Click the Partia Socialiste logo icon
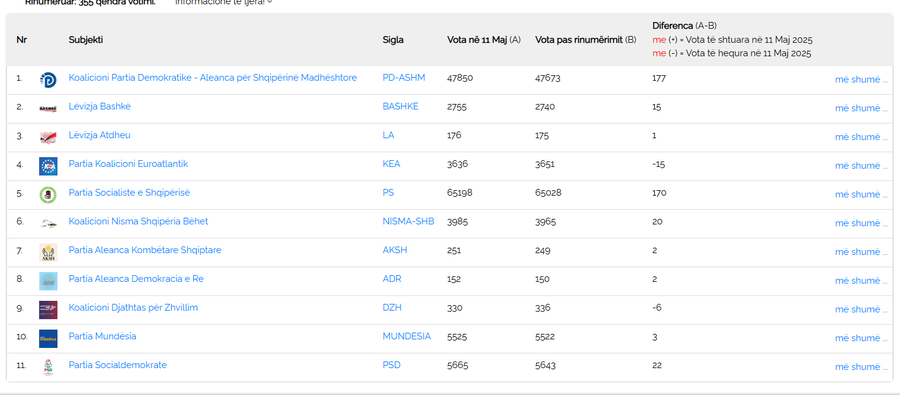The image size is (900, 395). (48, 195)
